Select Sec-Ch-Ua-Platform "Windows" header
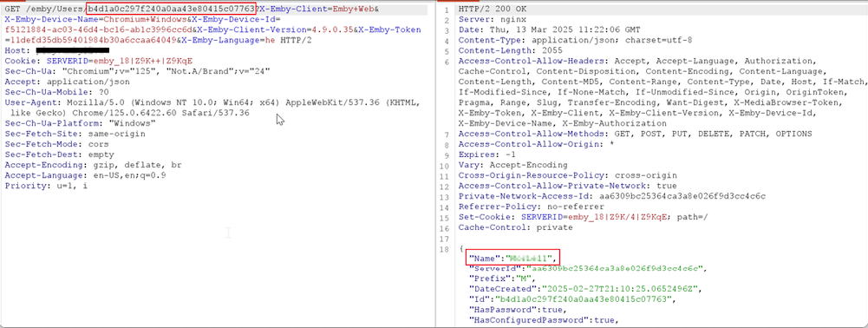This screenshot has height=328, width=868. pos(81,123)
